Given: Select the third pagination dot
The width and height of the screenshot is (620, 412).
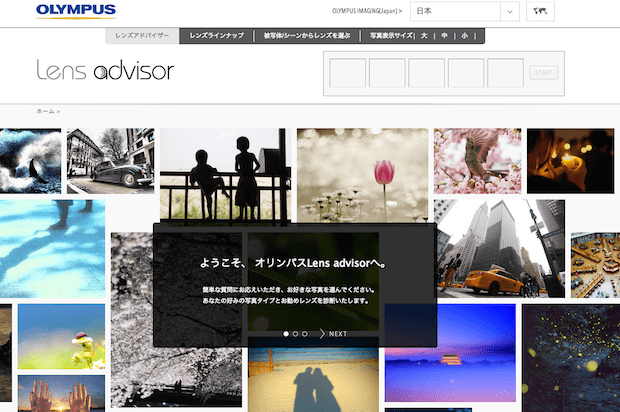Looking at the screenshot, I should click(x=304, y=333).
